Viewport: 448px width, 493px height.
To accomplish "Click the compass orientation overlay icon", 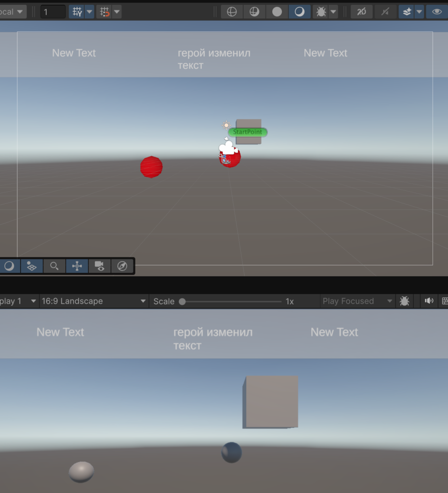I will click(x=122, y=266).
